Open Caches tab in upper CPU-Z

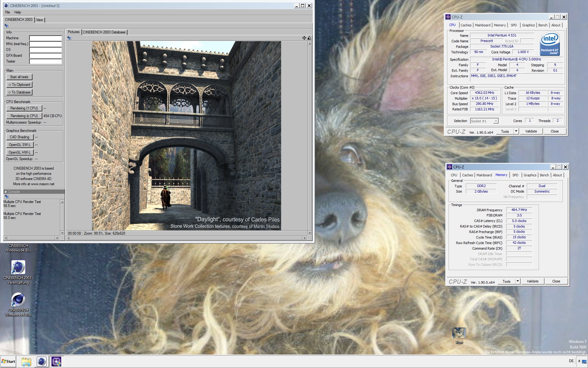pos(466,25)
